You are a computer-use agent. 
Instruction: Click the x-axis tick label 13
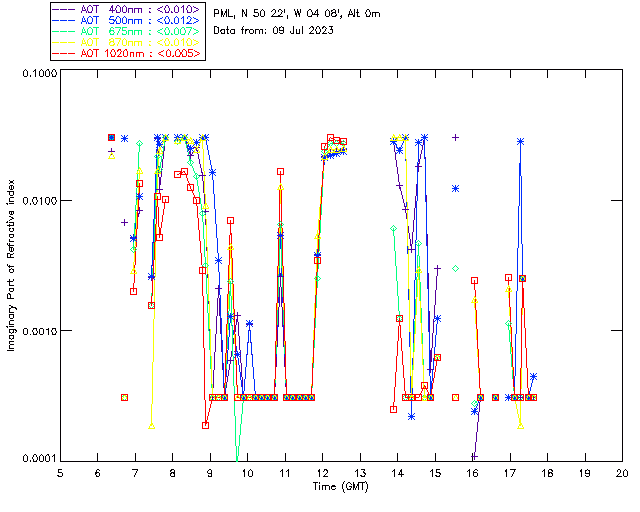[x=360, y=473]
